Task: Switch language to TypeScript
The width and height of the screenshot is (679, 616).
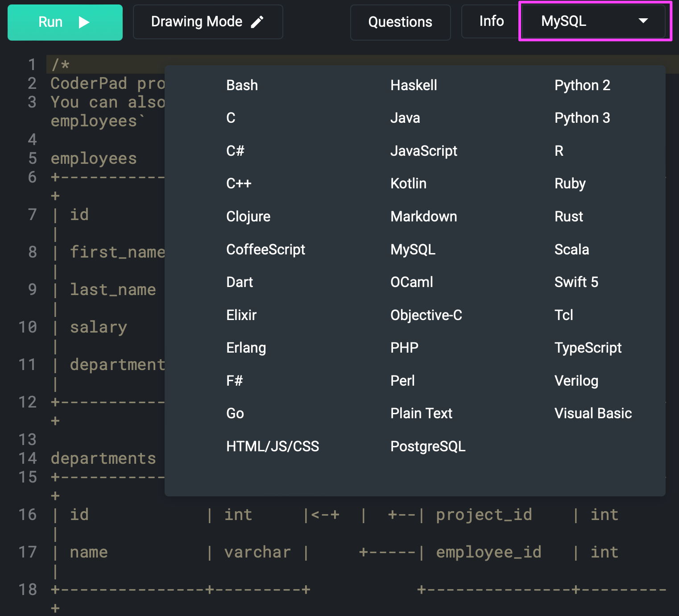Action: pyautogui.click(x=588, y=348)
